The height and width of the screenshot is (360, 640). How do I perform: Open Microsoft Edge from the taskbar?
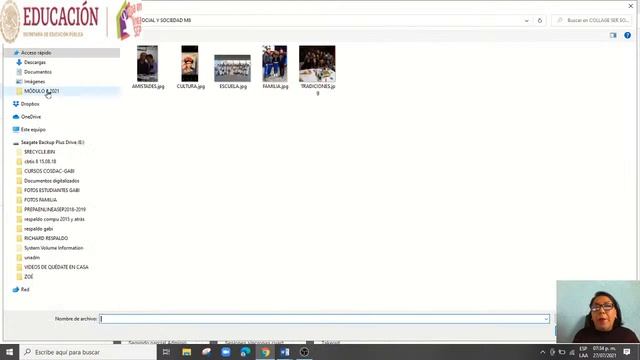point(245,352)
